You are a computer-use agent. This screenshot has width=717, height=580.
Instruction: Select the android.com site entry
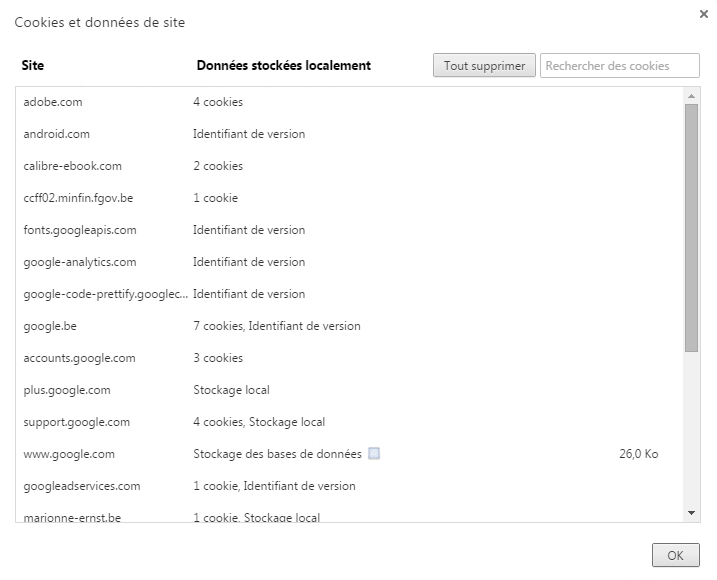350,134
